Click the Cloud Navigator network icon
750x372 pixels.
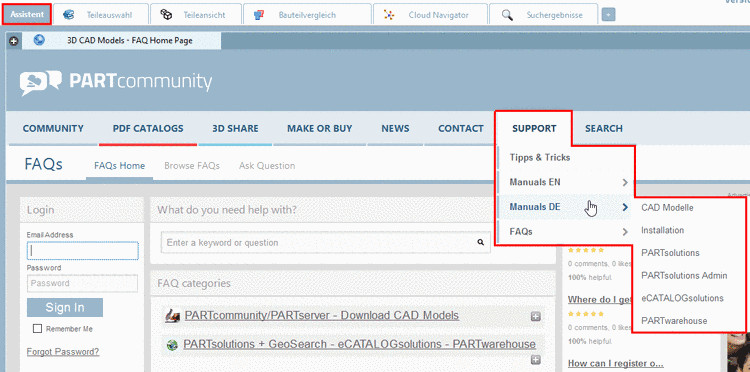coord(389,15)
